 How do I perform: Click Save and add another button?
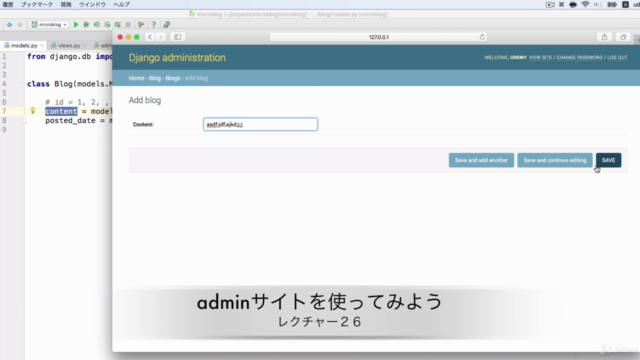481,160
